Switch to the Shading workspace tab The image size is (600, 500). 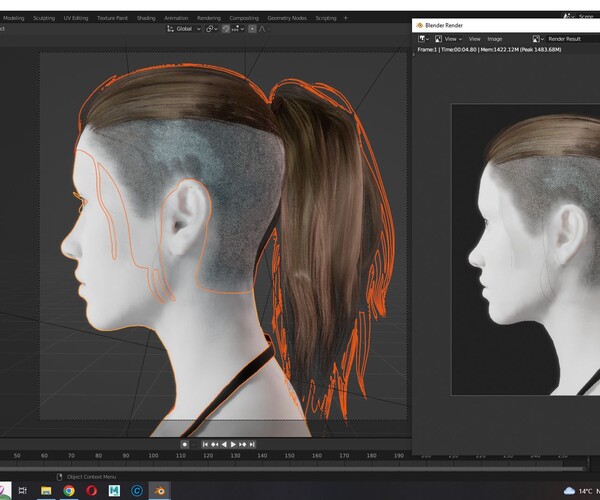click(x=146, y=18)
